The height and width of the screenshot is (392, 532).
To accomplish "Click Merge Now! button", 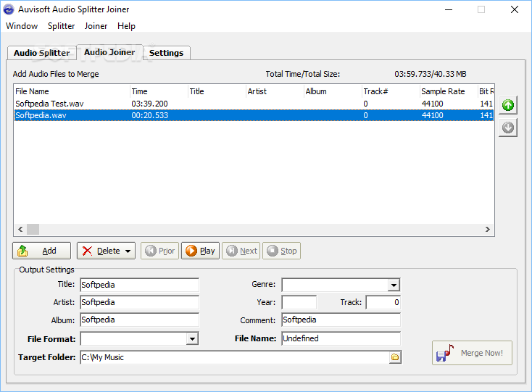I will coord(472,353).
